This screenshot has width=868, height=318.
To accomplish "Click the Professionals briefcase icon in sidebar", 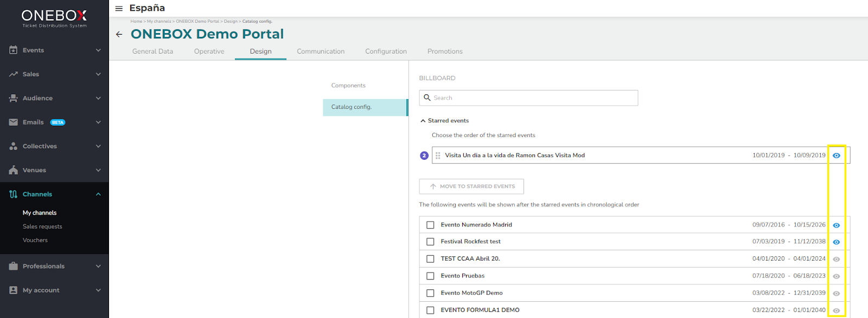I will pos(14,266).
